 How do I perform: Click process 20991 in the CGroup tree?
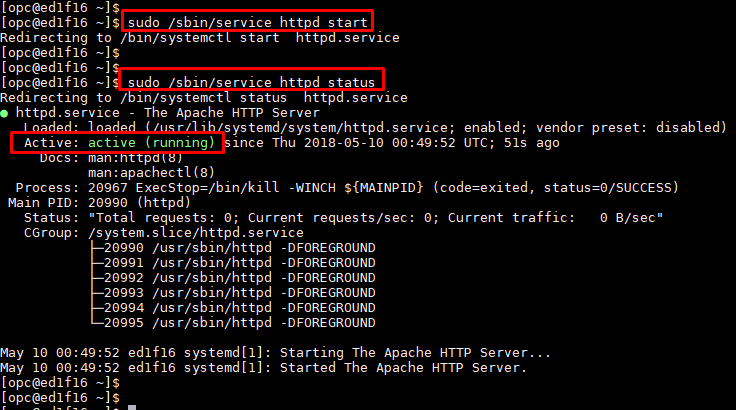(x=240, y=263)
